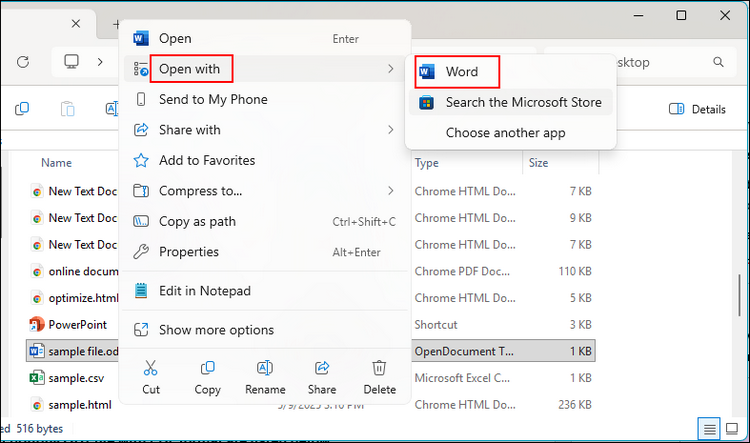Click the Share icon in context menu

point(322,368)
